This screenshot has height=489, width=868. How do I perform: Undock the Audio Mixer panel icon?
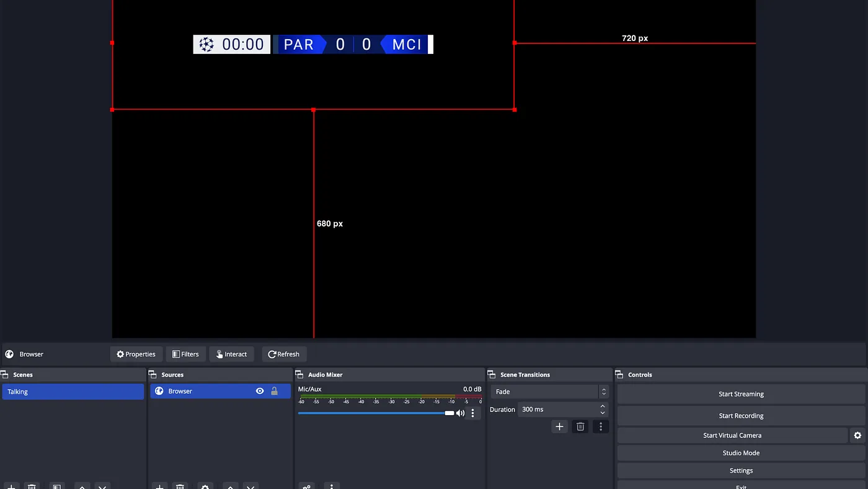[299, 375]
